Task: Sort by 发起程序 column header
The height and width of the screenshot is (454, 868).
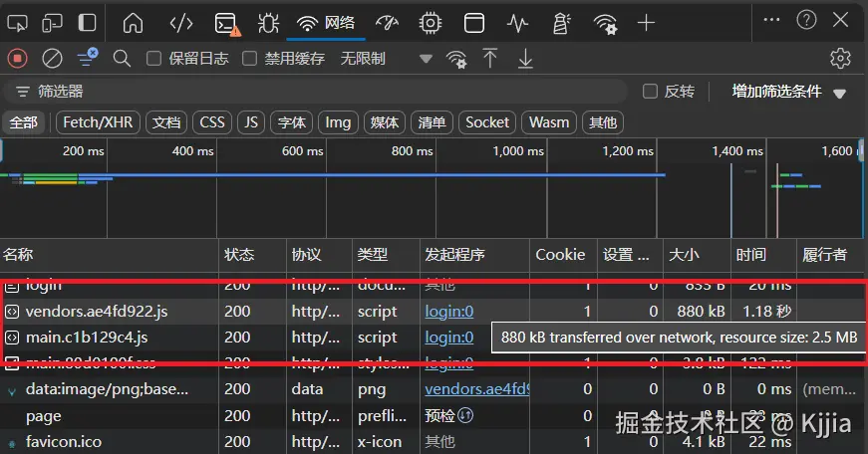Action: 474,254
